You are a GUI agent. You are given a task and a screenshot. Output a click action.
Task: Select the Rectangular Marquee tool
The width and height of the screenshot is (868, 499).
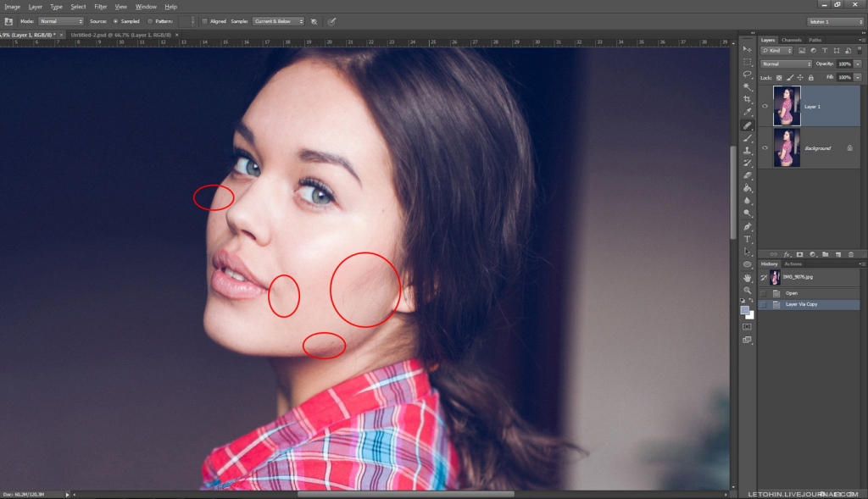[748, 62]
